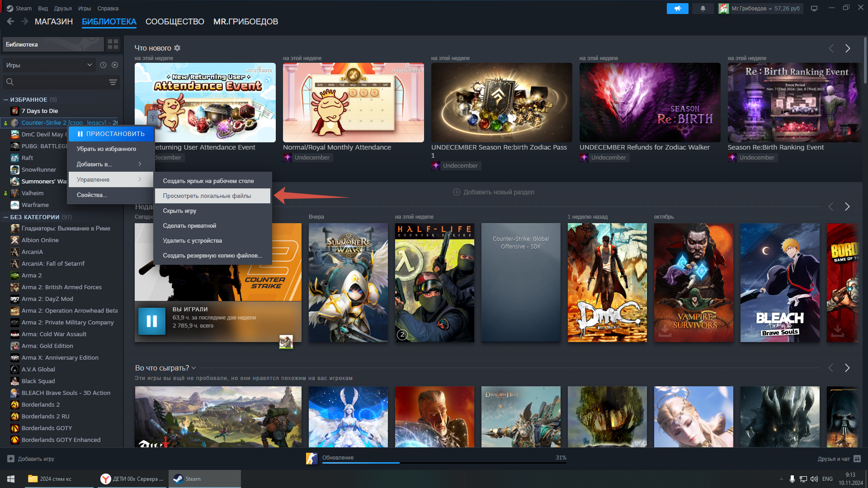
Task: Open Свойства... from context menu
Action: 111,195
